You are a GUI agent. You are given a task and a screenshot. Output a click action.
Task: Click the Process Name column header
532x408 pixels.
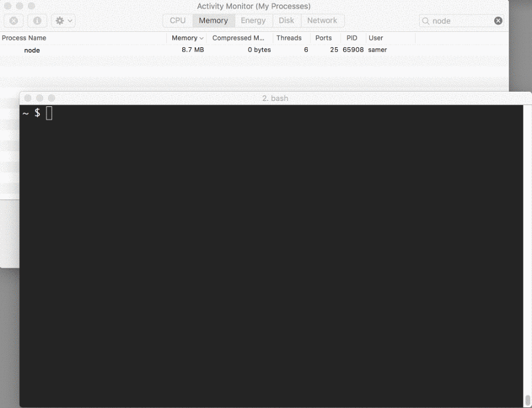point(25,38)
